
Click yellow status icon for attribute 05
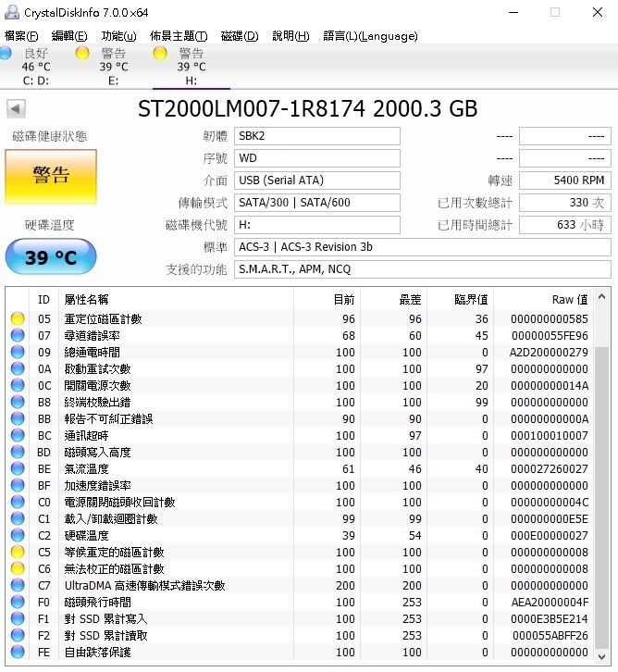click(18, 318)
